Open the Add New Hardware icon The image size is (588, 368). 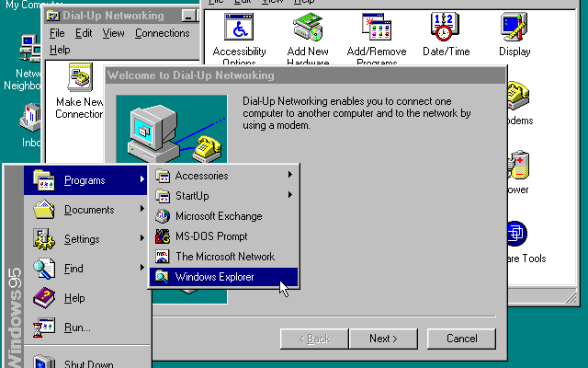point(308,29)
